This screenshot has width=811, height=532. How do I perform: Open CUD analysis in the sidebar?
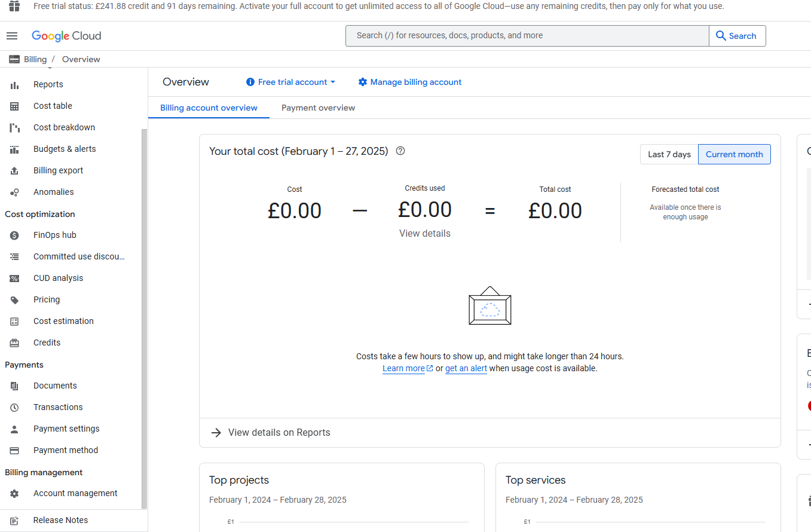coord(59,279)
